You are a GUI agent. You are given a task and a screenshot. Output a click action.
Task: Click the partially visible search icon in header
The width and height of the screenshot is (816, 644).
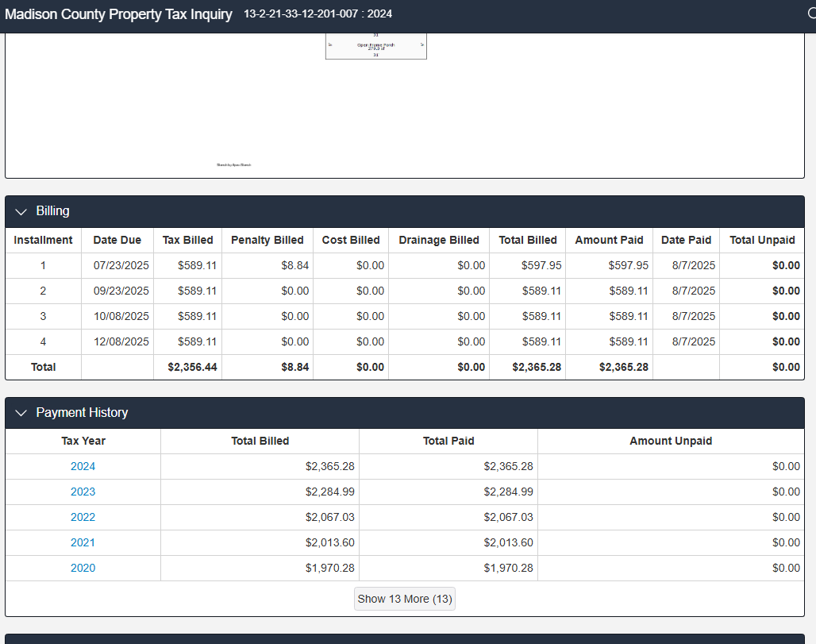pos(810,14)
